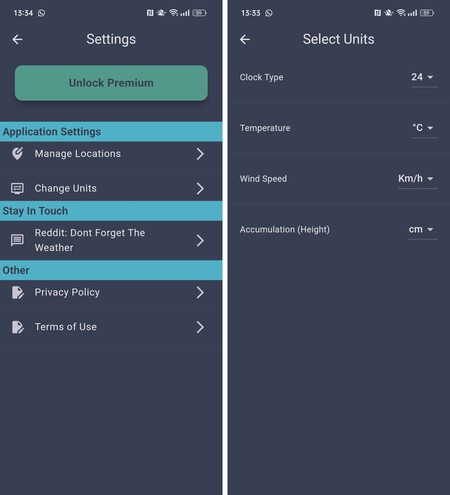
Task: Tap the Terms of Use chevron
Action: click(200, 327)
